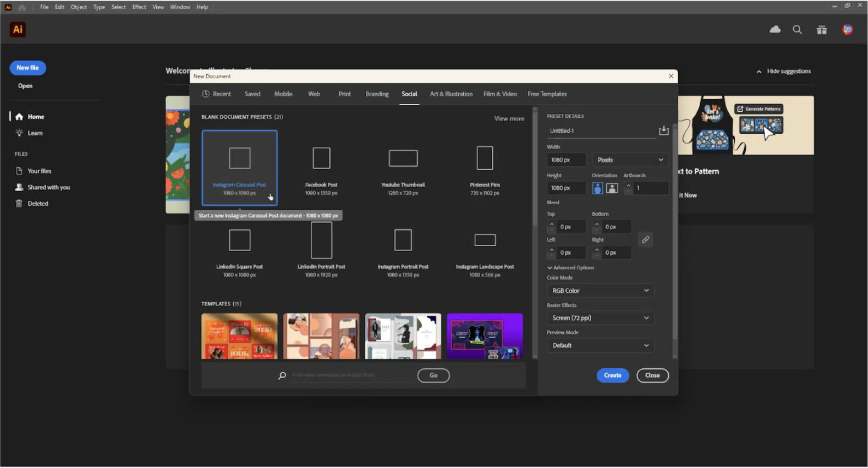
Task: Open the purple gaming template thumbnail
Action: pos(485,336)
